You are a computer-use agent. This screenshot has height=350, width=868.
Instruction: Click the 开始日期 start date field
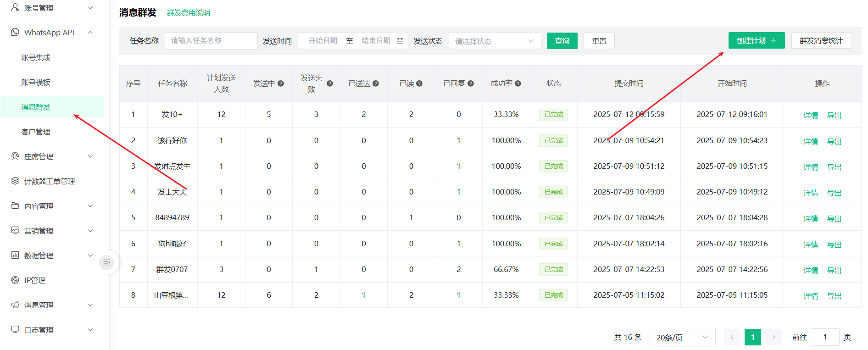pyautogui.click(x=323, y=41)
